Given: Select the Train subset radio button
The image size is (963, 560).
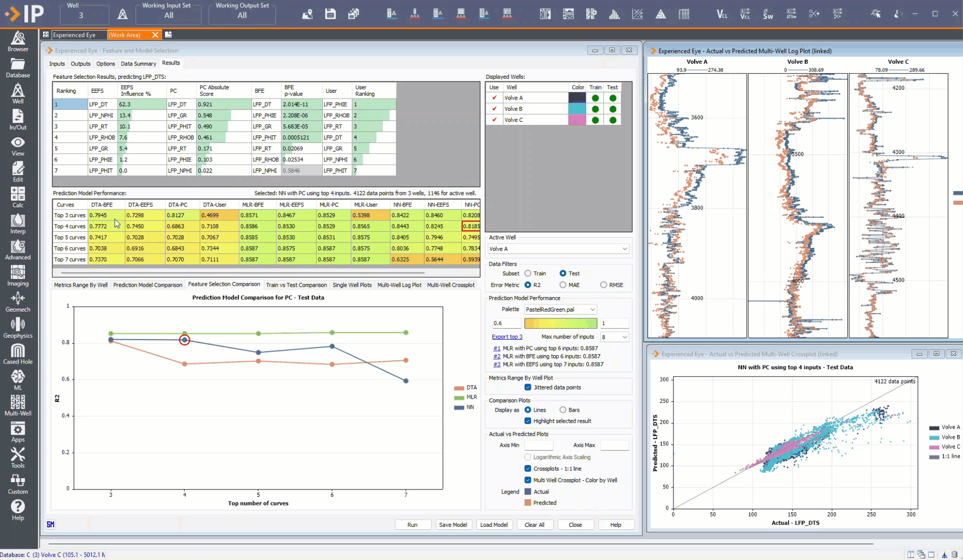Looking at the screenshot, I should coord(528,273).
